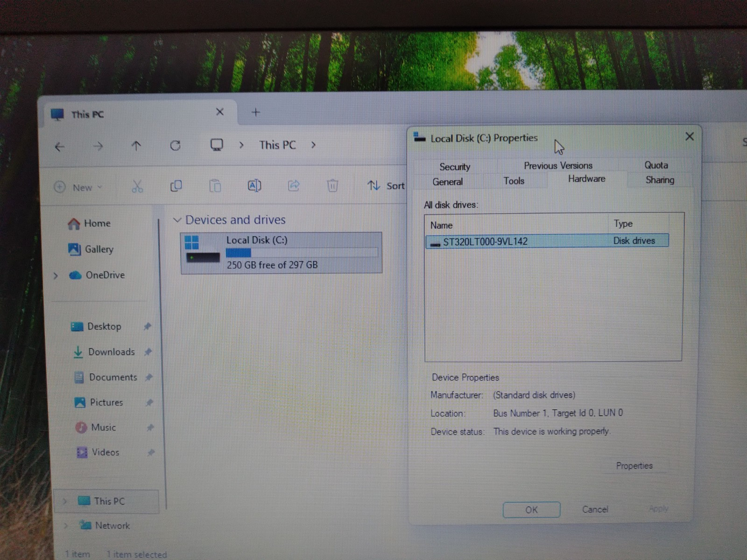Click Cancel in Properties dialog
747x560 pixels.
595,509
